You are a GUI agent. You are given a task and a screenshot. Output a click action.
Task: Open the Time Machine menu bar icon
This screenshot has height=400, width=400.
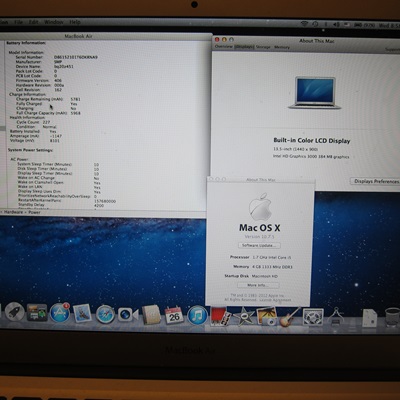315,24
